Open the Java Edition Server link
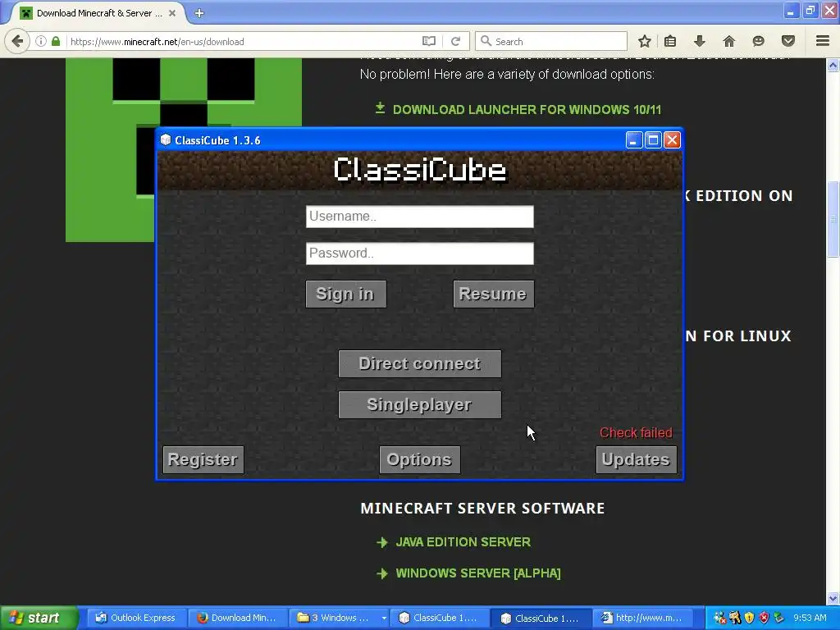 (463, 542)
